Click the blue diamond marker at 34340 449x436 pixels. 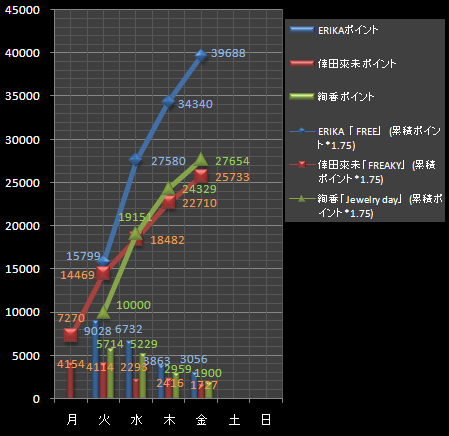point(168,102)
